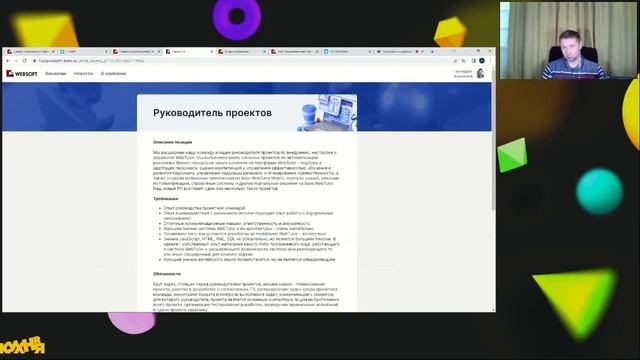Go back using the browser back arrow
The width and height of the screenshot is (640, 360).
[x=8, y=61]
